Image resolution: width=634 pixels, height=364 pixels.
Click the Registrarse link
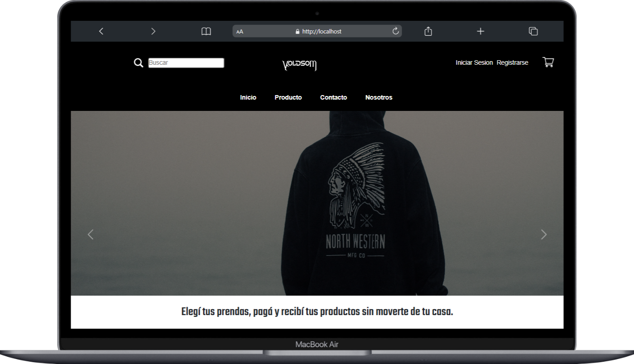tap(512, 62)
